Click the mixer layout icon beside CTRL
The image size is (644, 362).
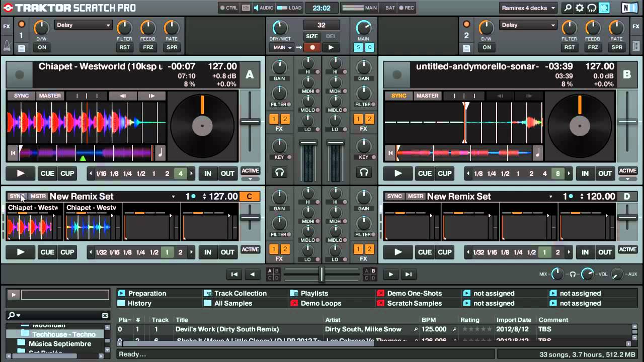246,8
